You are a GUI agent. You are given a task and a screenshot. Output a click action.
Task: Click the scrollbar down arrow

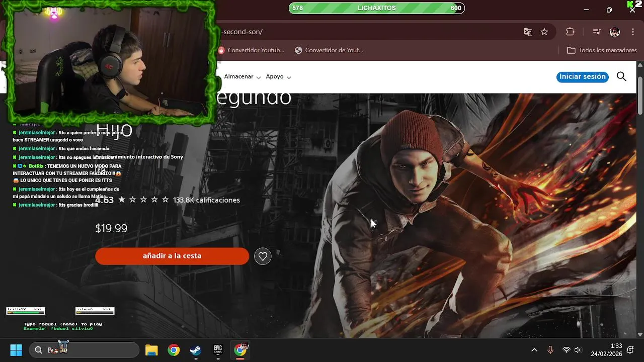coord(640,334)
